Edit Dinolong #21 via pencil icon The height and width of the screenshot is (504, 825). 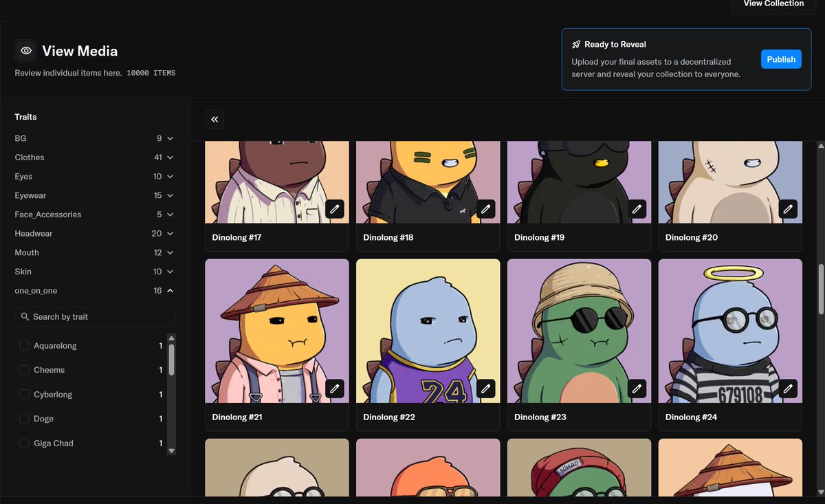coord(335,388)
